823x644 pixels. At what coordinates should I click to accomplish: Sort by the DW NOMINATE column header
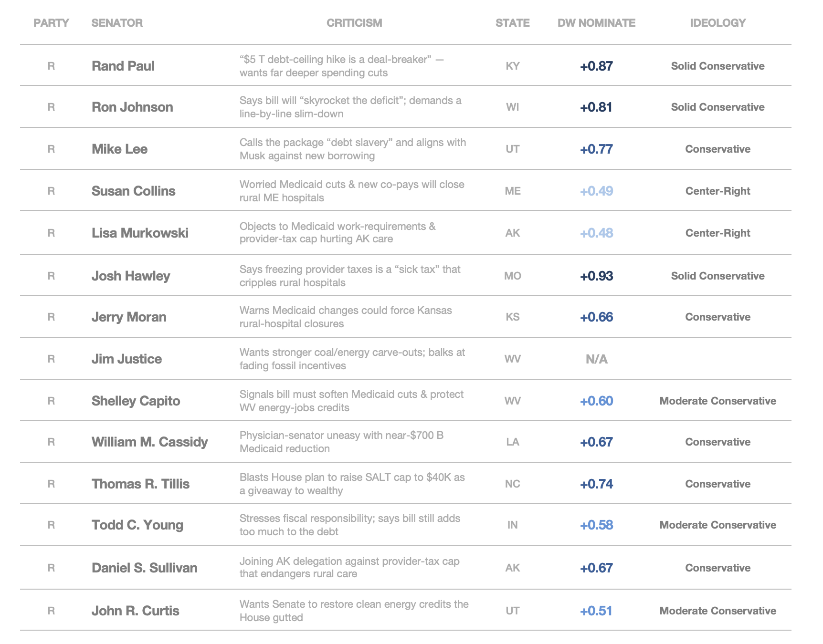click(x=596, y=23)
